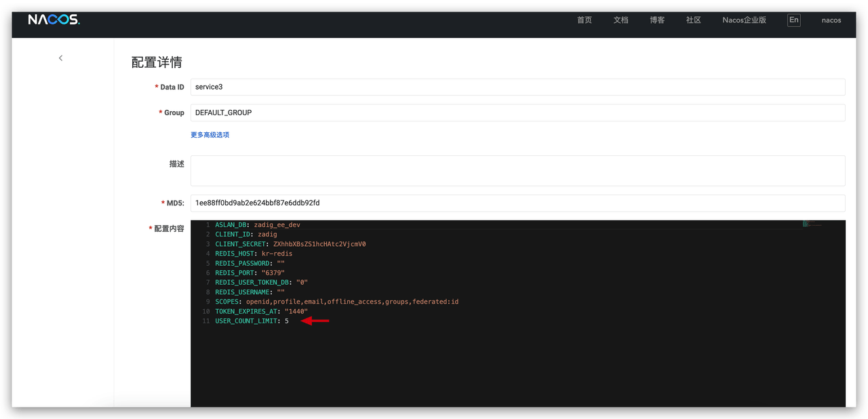Screen dimensions: 868x419
Task: Open the 社区 nav item
Action: 693,20
